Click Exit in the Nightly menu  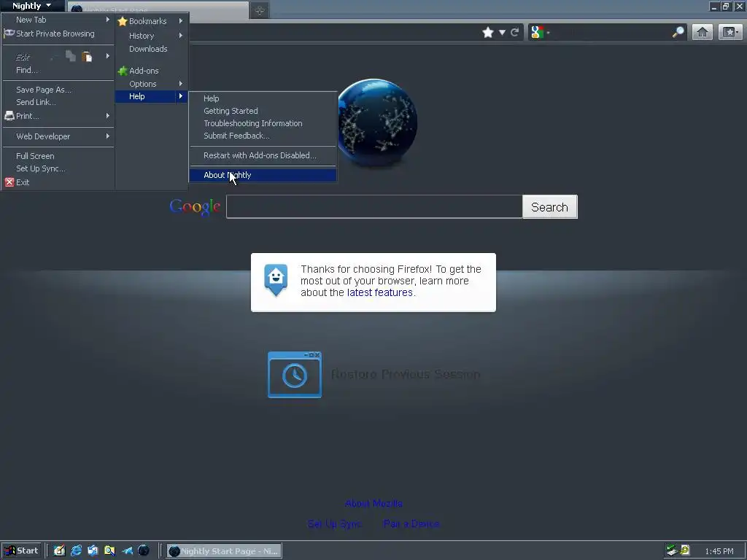(57, 182)
